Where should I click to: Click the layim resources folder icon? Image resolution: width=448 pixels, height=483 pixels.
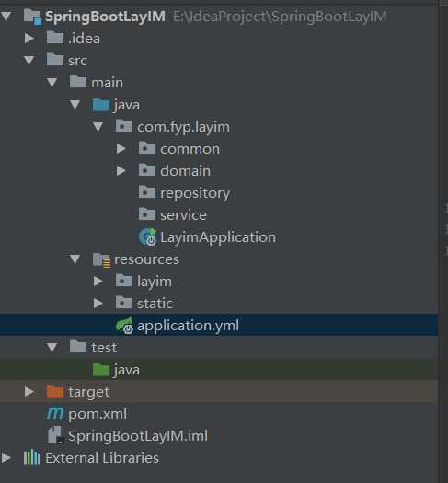pyautogui.click(x=124, y=281)
